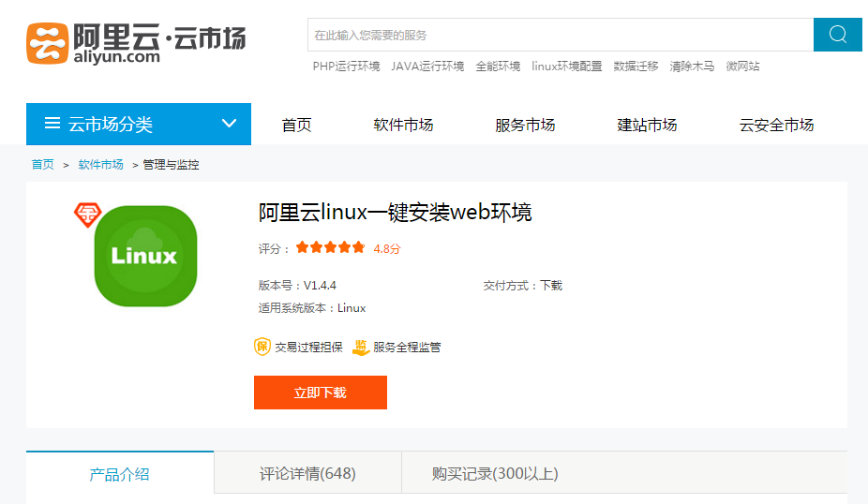Click the 软件市场 breadcrumb link
This screenshot has height=504, width=868.
[x=100, y=165]
